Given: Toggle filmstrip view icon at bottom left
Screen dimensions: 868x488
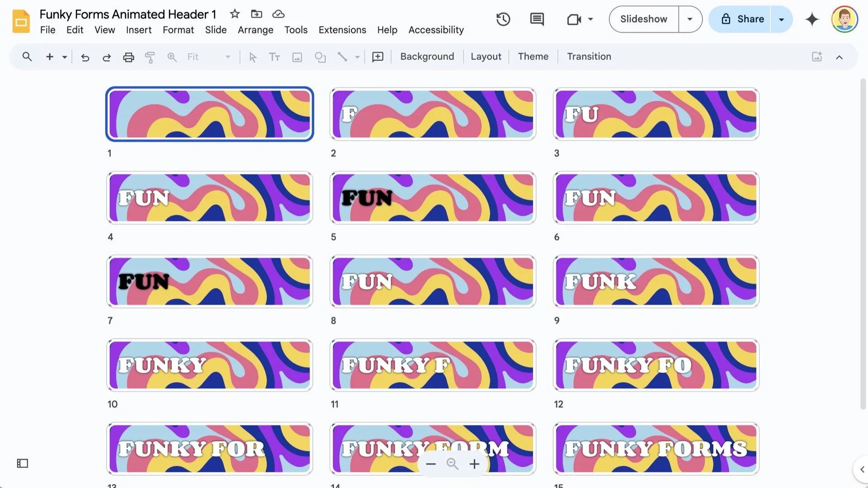Looking at the screenshot, I should pyautogui.click(x=23, y=463).
